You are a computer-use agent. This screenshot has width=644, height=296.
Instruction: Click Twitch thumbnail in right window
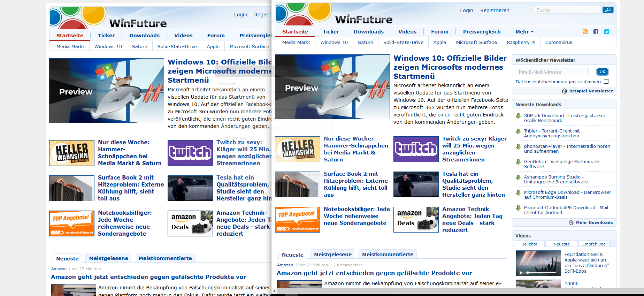[x=416, y=149]
